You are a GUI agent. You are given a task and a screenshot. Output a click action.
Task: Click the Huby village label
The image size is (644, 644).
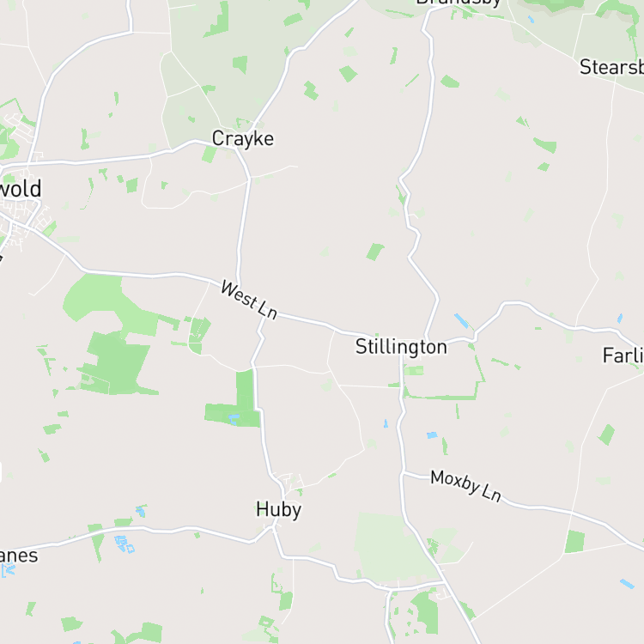[x=279, y=510]
